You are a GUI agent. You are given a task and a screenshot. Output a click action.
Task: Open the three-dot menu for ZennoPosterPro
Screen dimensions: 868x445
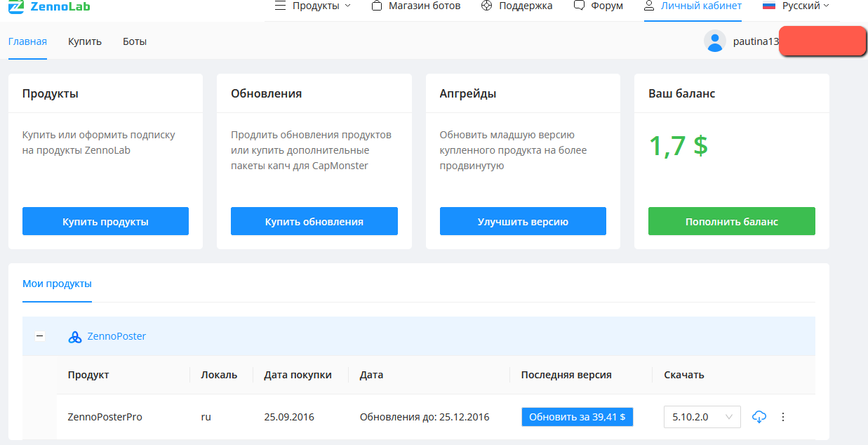[x=783, y=417]
